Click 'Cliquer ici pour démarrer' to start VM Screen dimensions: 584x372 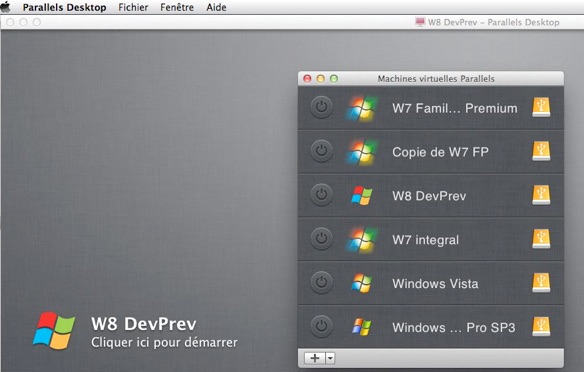164,342
